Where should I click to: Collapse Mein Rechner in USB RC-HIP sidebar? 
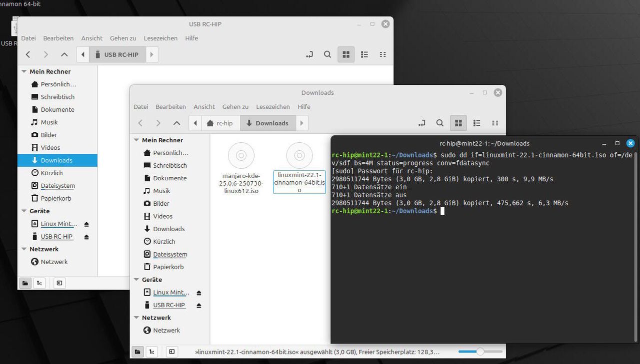(x=24, y=71)
